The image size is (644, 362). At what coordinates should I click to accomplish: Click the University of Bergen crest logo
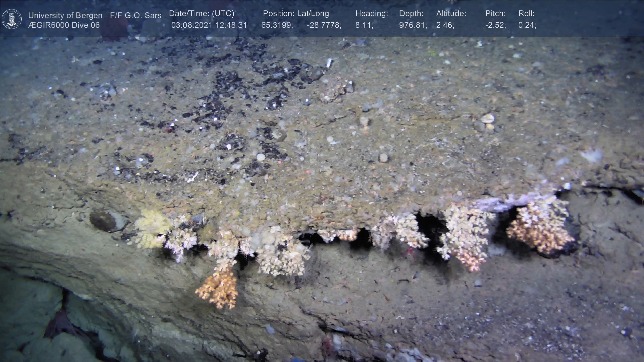12,19
